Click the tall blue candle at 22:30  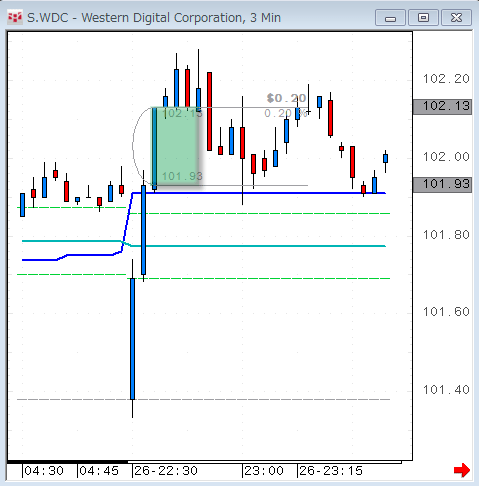point(133,338)
